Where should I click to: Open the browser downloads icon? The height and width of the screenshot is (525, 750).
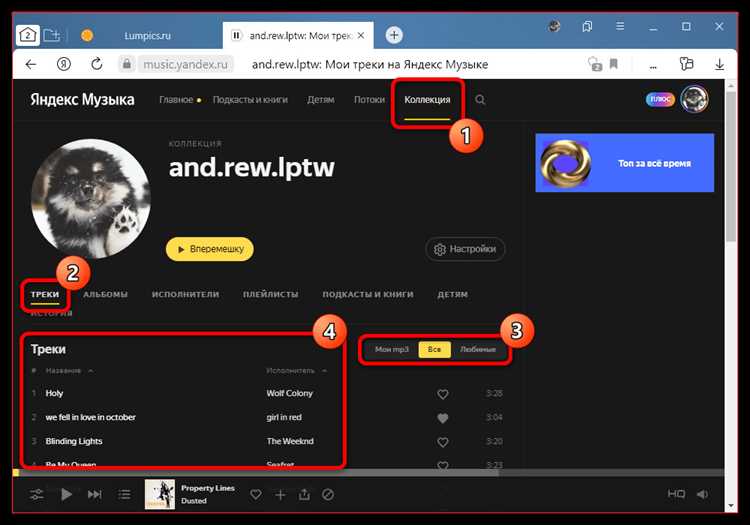(719, 64)
